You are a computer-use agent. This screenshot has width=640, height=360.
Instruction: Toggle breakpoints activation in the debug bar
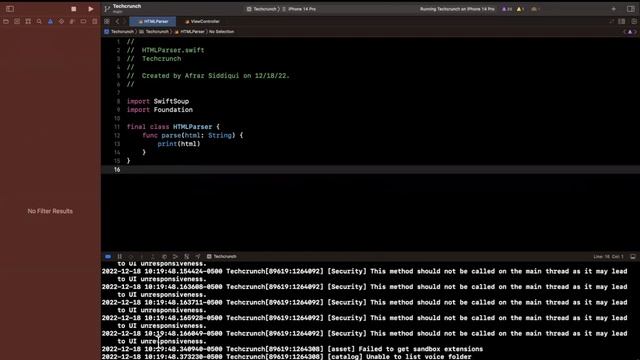pos(108,256)
